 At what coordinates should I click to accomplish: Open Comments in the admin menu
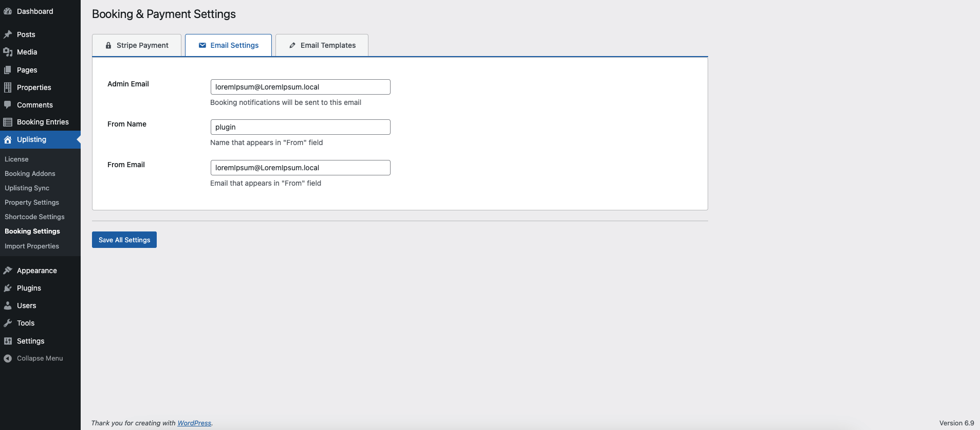coord(40,105)
